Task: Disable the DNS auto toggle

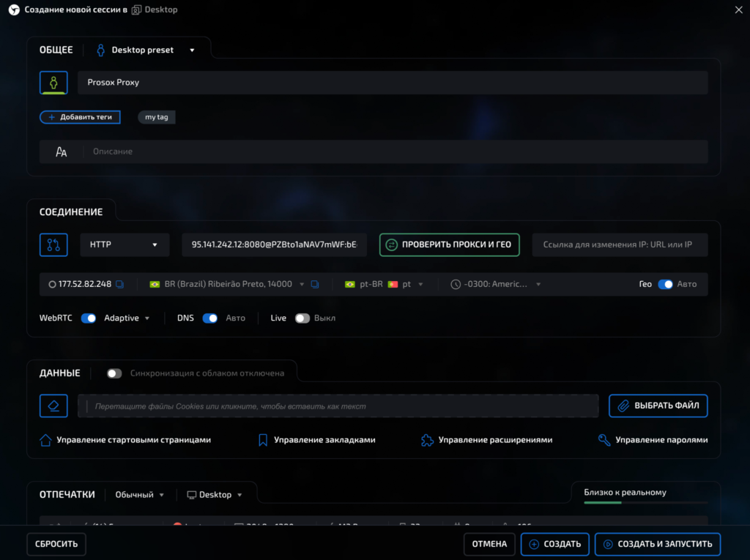Action: click(209, 318)
